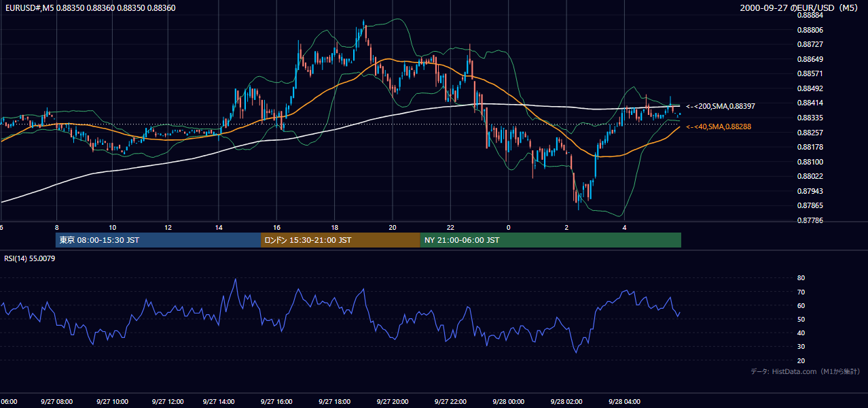The width and height of the screenshot is (868, 408).
Task: Click hour label 22 under price chart
Action: [450, 227]
